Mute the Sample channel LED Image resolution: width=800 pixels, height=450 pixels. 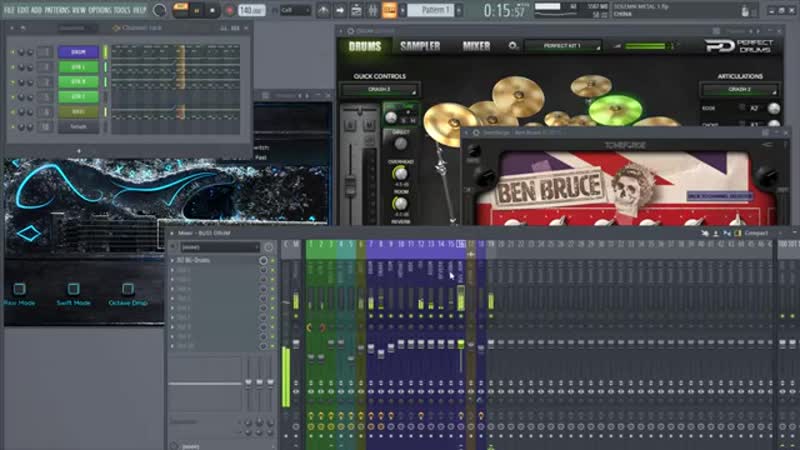point(13,126)
